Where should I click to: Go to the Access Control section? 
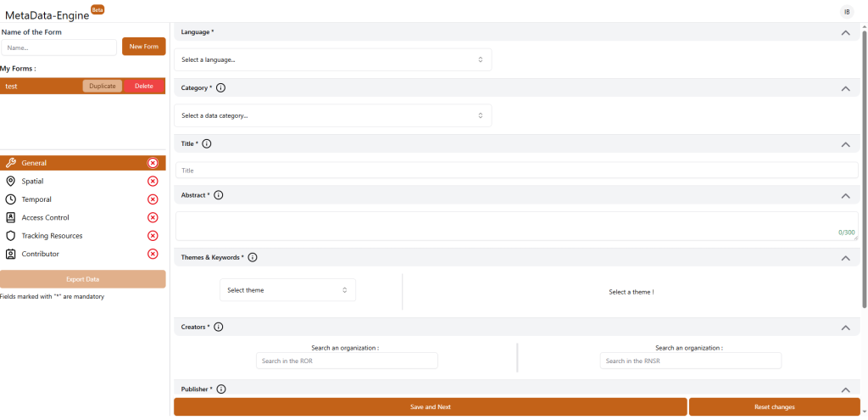[83, 218]
